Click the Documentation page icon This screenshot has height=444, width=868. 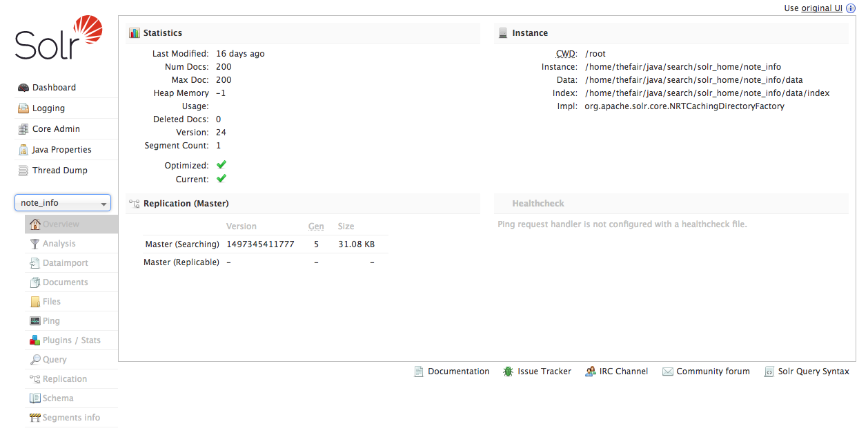419,371
